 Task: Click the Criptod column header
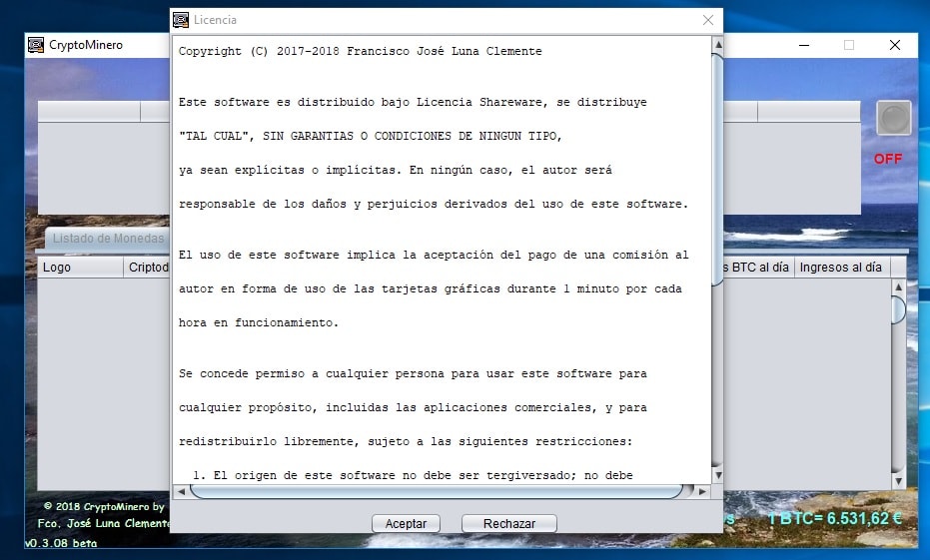click(148, 268)
